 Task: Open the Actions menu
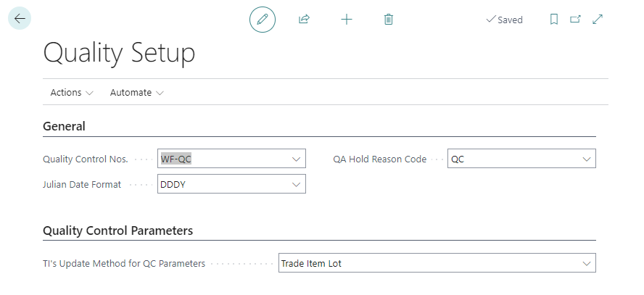(x=71, y=93)
